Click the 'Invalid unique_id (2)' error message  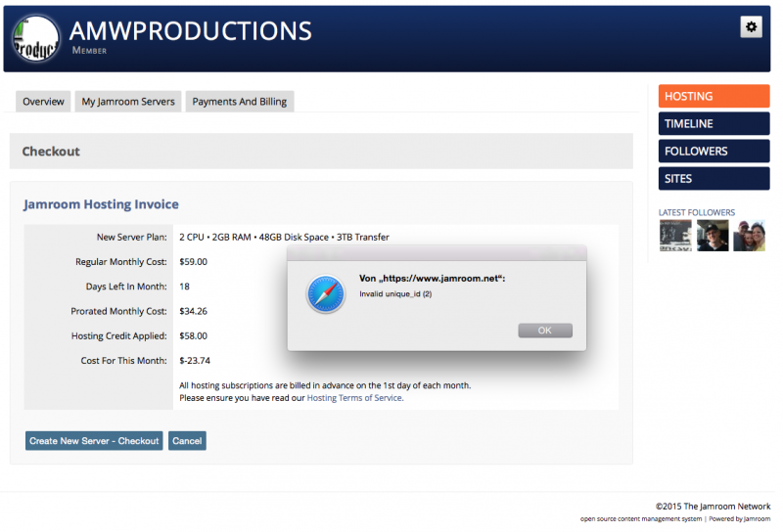coord(395,294)
